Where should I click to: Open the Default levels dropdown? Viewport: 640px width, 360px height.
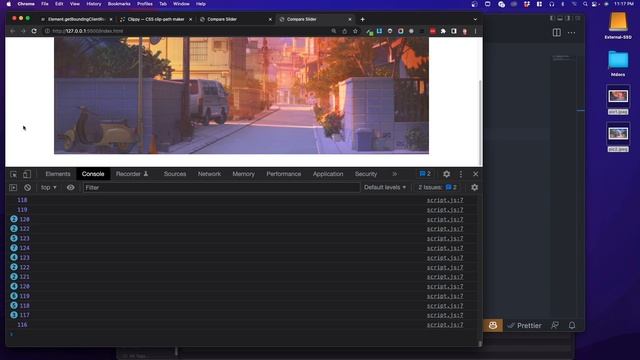pos(385,187)
